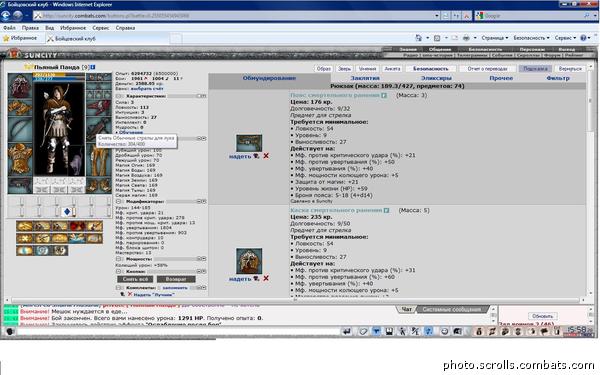
Task: Collapse the Модификаторы section
Action: click(119, 201)
